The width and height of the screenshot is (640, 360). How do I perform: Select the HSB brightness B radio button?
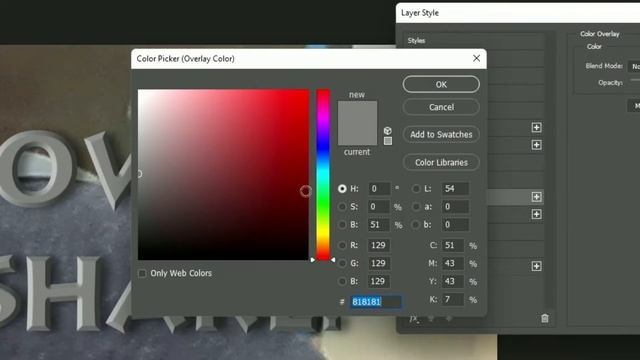[342, 224]
